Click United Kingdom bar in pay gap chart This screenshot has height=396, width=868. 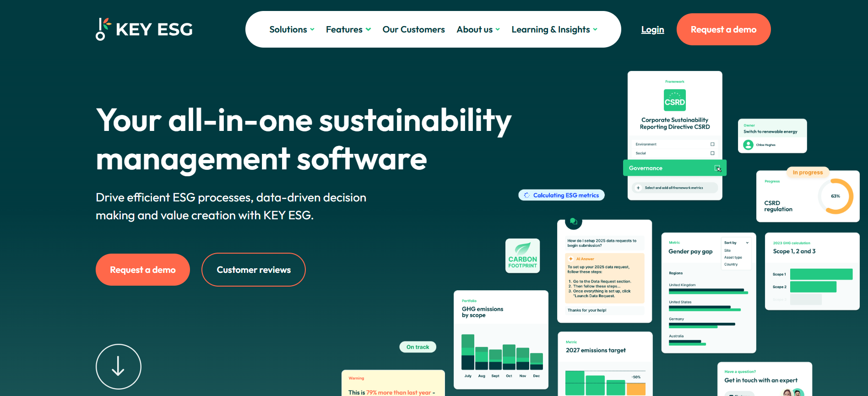pyautogui.click(x=708, y=291)
